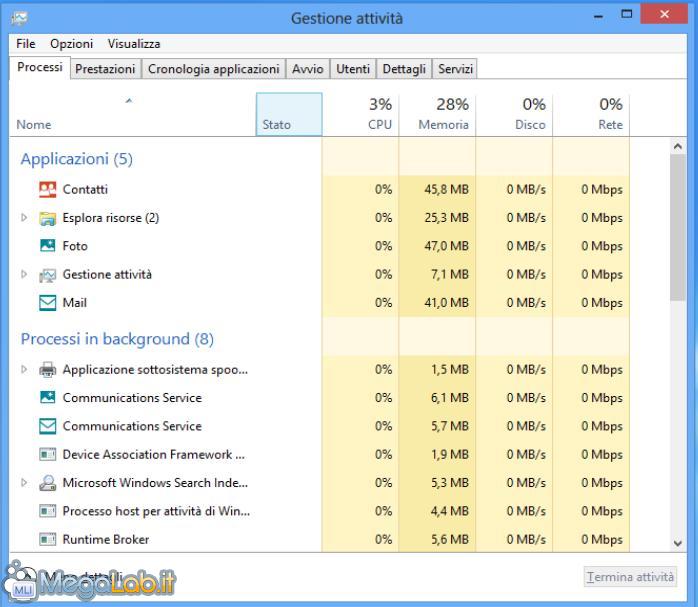
Task: Click Contatti memory value 45,8 MB
Action: [446, 190]
